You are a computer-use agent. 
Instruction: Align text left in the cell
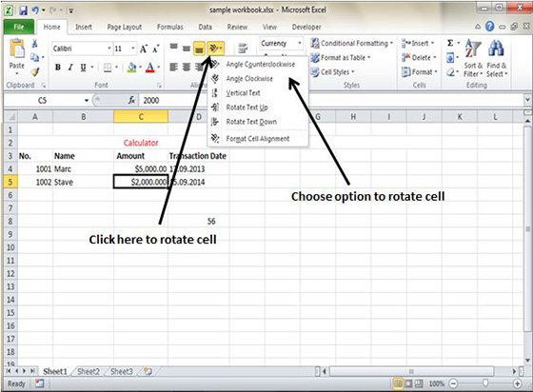(x=173, y=68)
